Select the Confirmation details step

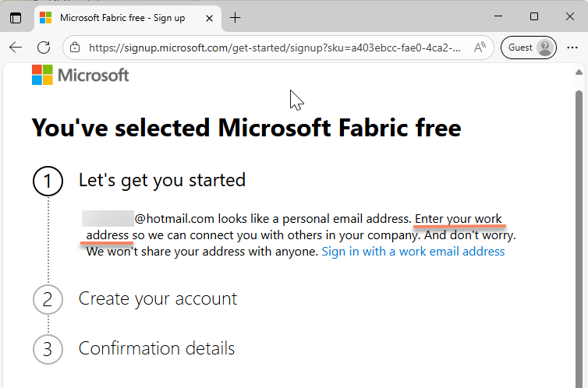[156, 347]
